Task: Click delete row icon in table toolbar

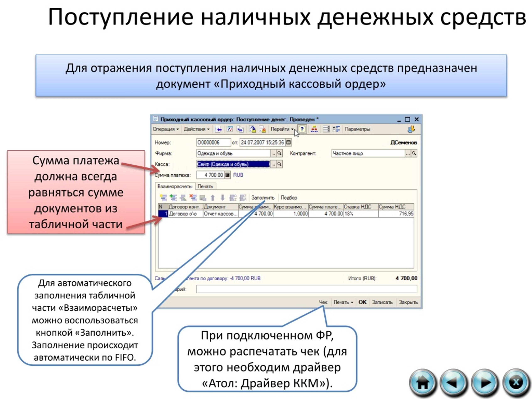Action: point(193,198)
